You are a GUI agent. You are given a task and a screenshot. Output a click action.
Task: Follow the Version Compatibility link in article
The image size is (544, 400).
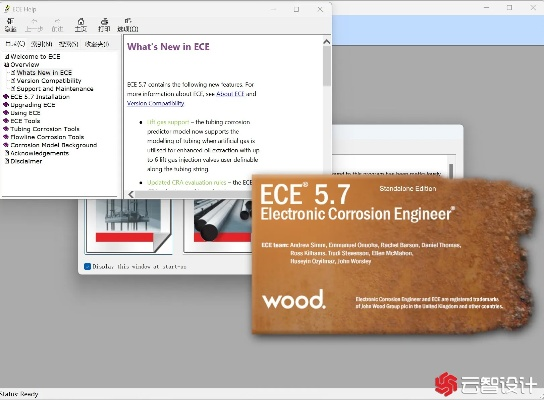(155, 103)
